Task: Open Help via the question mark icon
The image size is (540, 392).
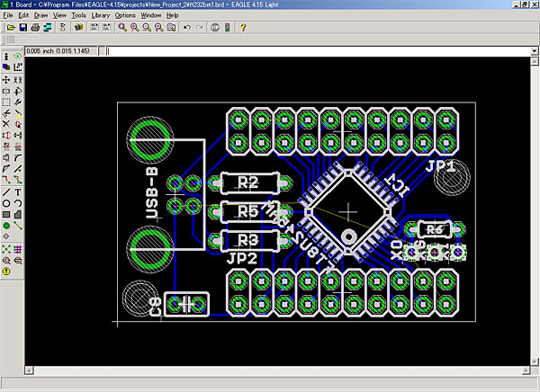Action: click(x=243, y=28)
